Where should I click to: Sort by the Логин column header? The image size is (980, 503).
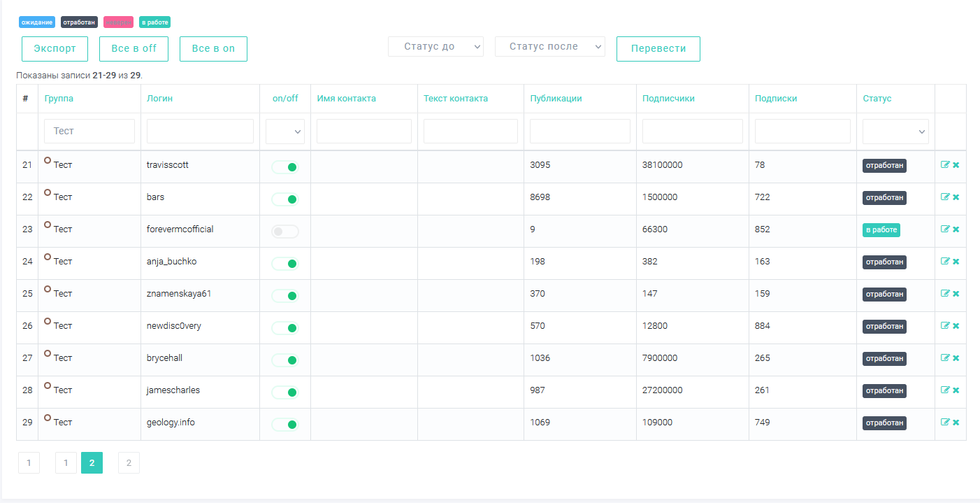point(159,99)
